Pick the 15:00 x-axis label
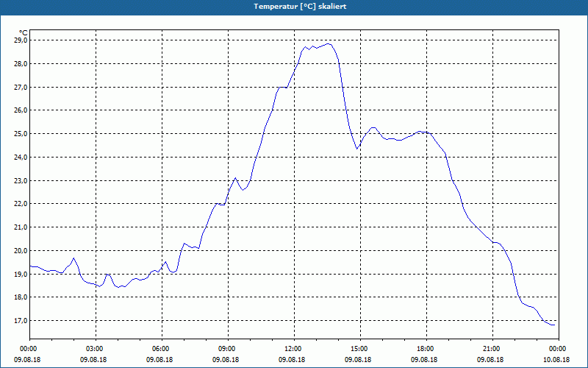 [x=358, y=349]
